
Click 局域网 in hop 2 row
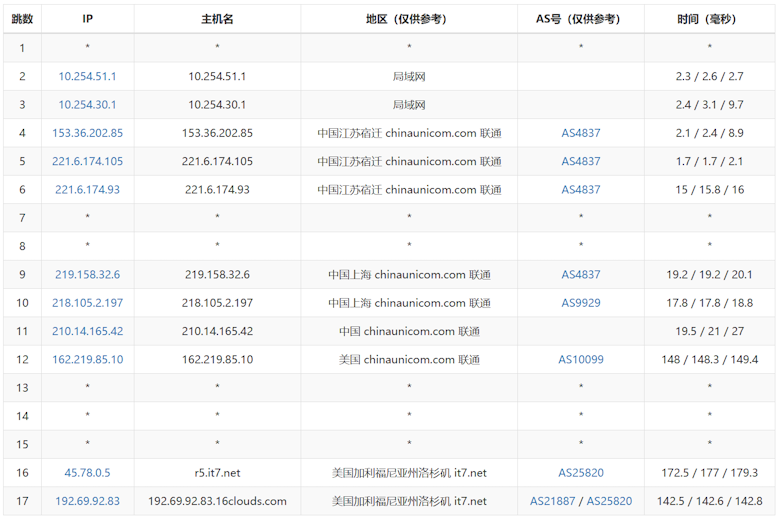point(409,76)
